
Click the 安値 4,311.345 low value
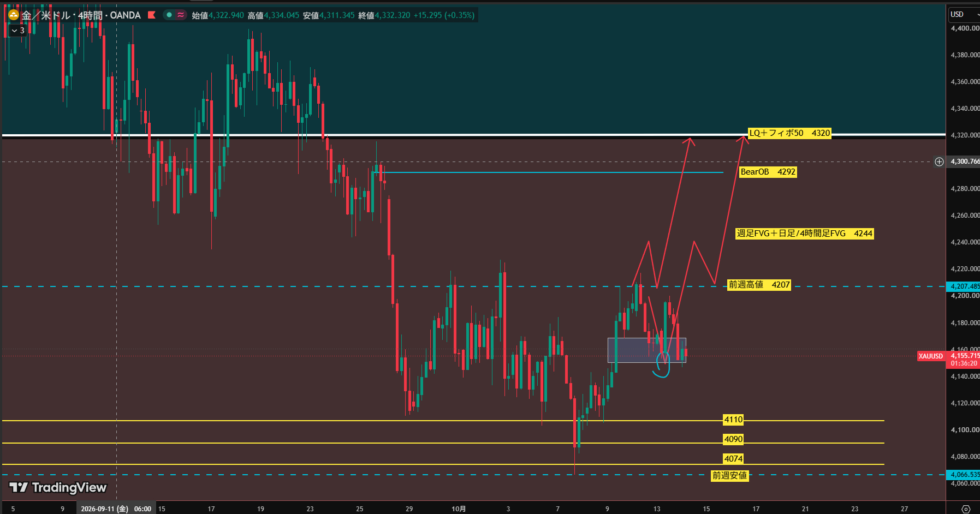pos(329,15)
